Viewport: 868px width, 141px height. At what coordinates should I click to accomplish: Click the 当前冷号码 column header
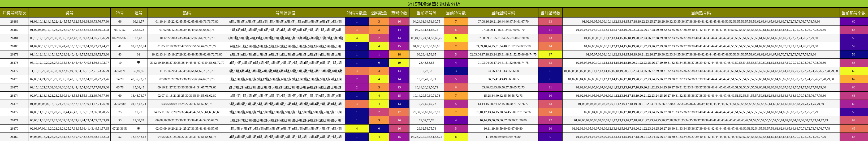pyautogui.click(x=427, y=13)
